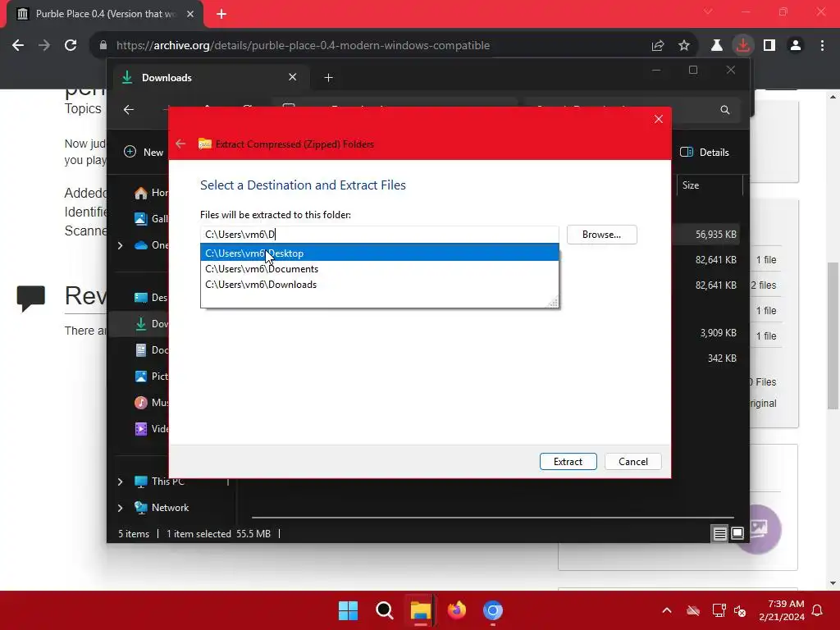Screen dimensions: 840x630
Task: Open a new Chrome tab
Action: [221, 14]
